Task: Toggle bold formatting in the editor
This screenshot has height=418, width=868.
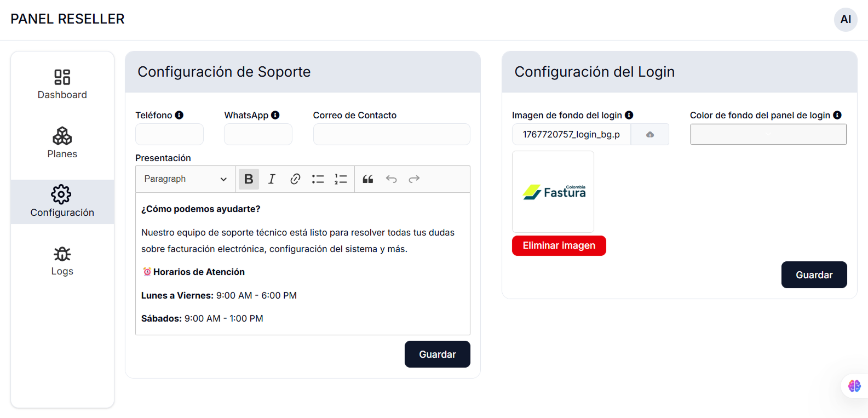Action: (x=249, y=179)
